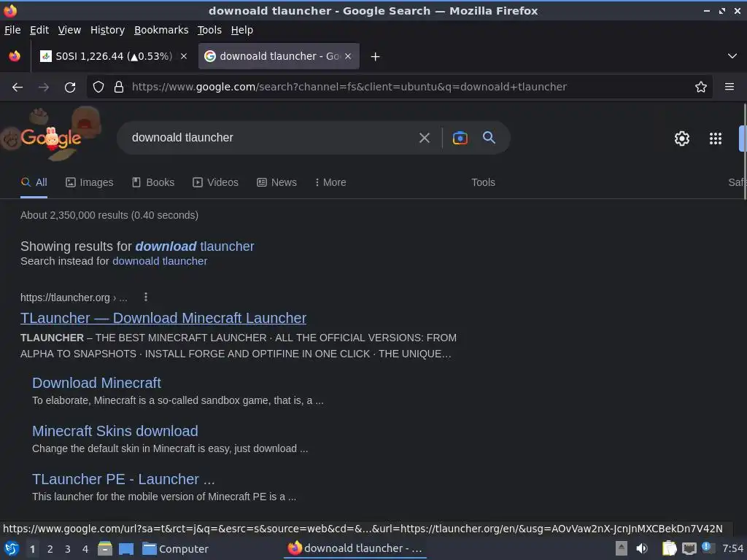Close the SOSI 1,226.44 tab
The width and height of the screenshot is (747, 560).
[183, 56]
